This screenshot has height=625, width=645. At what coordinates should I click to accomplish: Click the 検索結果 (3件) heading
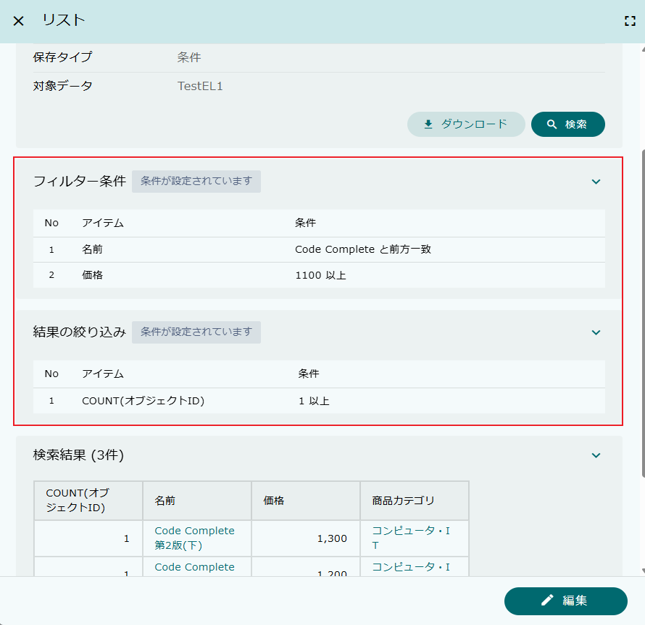pos(78,455)
